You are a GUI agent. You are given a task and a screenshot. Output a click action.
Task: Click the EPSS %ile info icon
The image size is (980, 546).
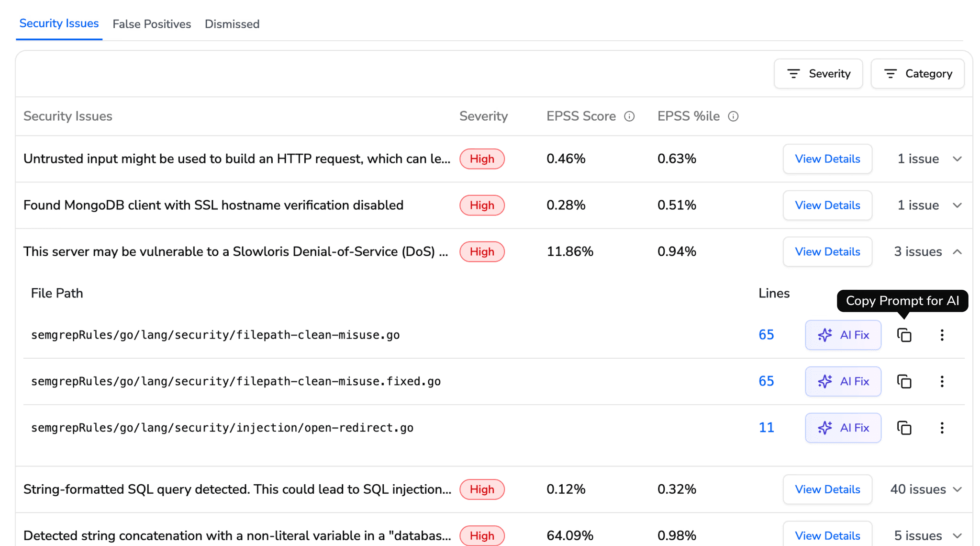pyautogui.click(x=733, y=116)
